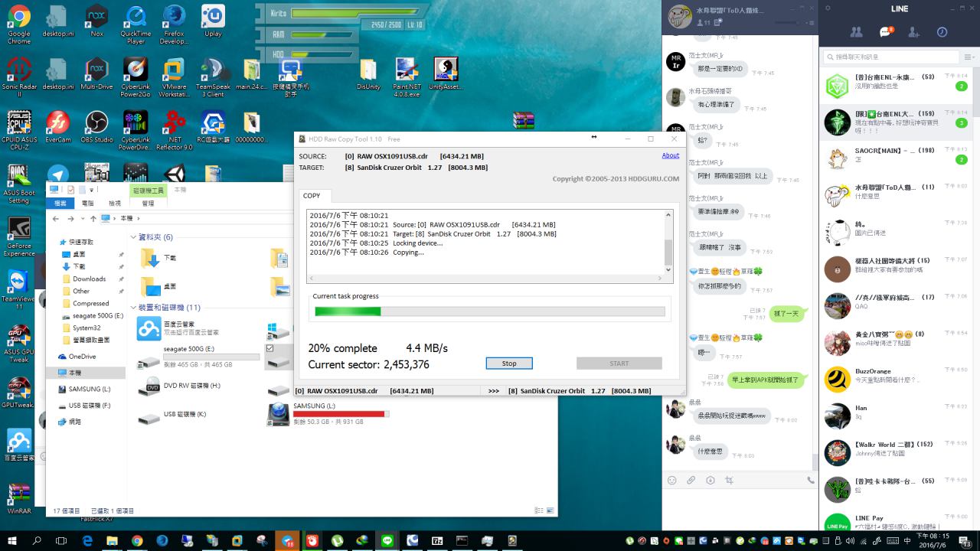
Task: Collapse the 資料夾 (6) group
Action: [x=133, y=237]
